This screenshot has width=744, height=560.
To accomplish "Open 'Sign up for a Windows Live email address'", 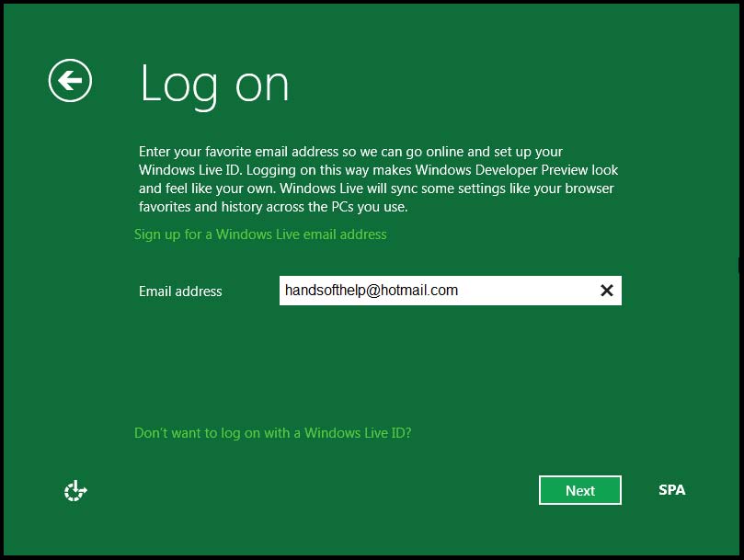I will [260, 234].
